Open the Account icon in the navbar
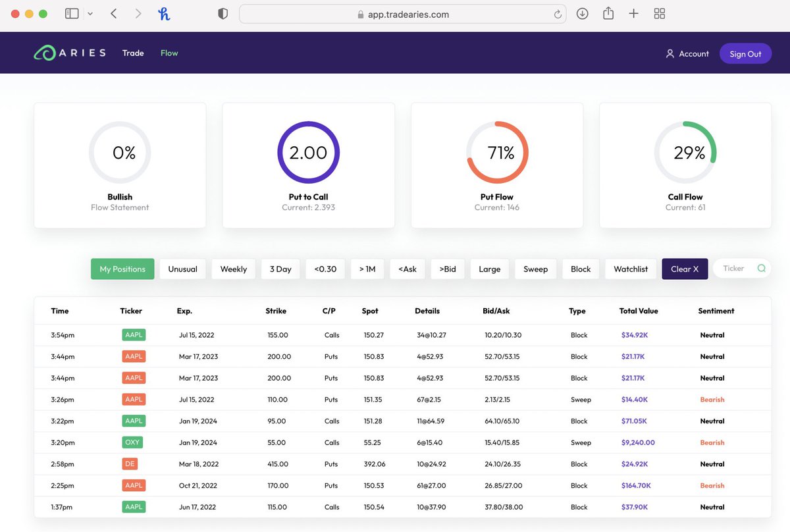This screenshot has height=532, width=790. (x=670, y=53)
